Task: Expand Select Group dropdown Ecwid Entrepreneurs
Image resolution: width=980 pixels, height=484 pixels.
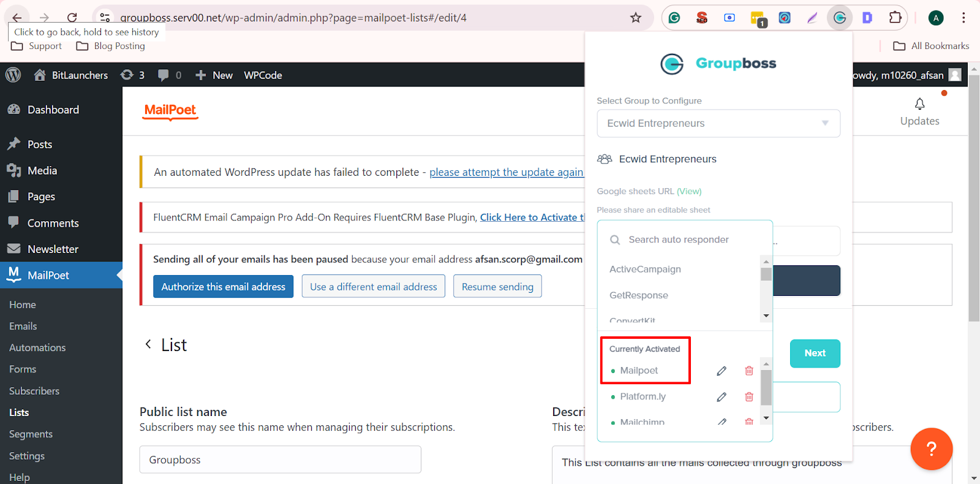Action: pyautogui.click(x=718, y=123)
